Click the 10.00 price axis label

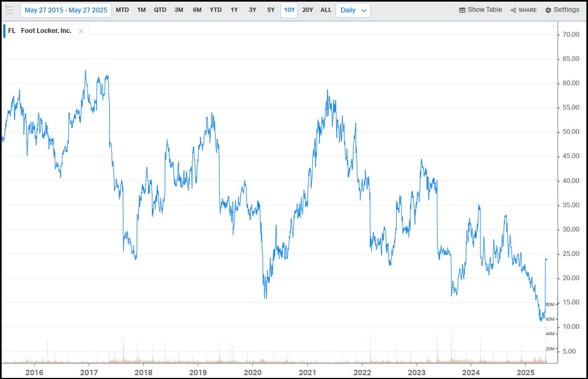click(571, 327)
